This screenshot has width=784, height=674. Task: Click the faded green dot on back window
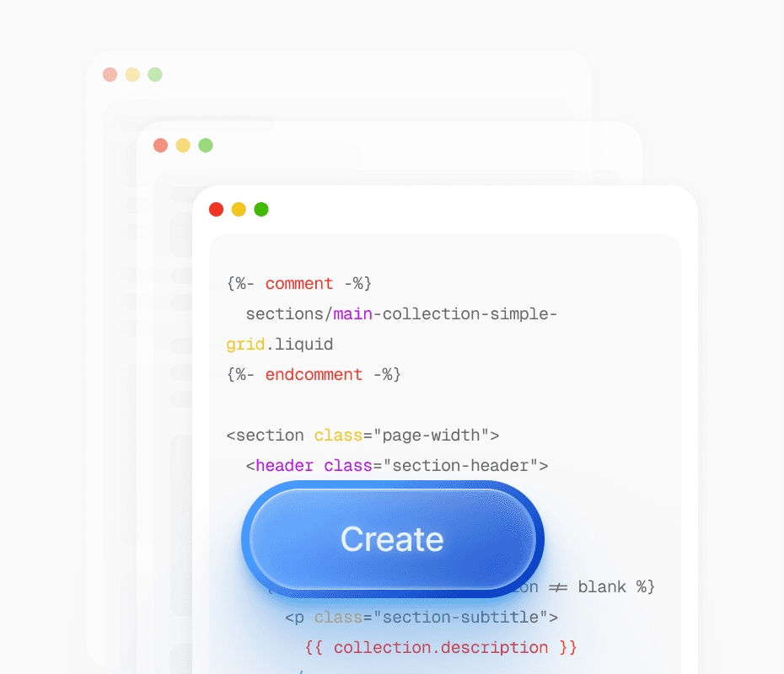click(155, 74)
